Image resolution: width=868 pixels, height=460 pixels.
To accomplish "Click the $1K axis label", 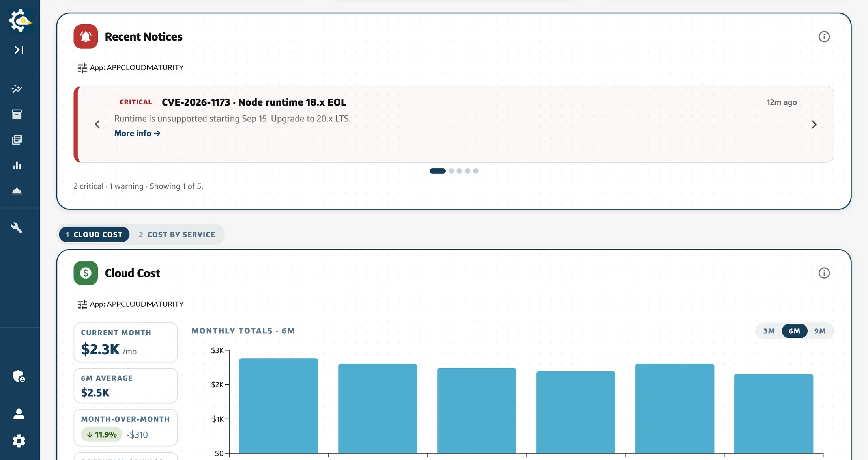I will tap(218, 419).
